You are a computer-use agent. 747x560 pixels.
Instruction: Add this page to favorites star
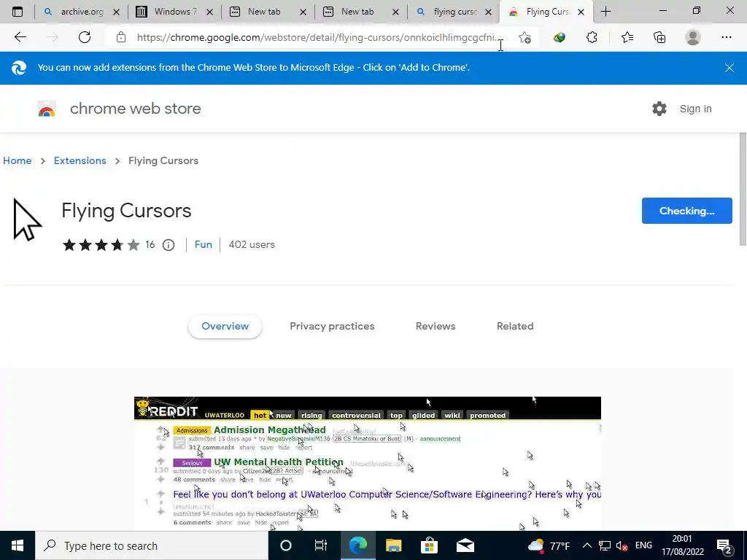pos(525,37)
